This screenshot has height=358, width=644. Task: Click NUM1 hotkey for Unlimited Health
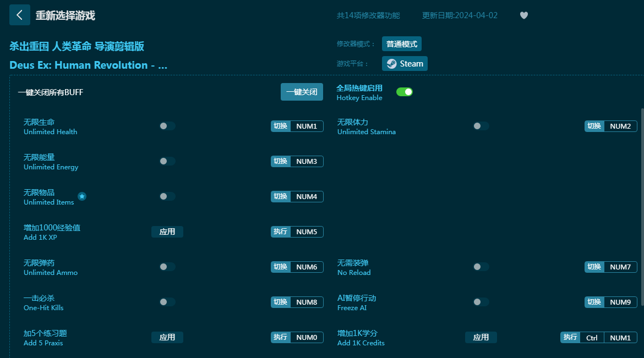pos(307,126)
